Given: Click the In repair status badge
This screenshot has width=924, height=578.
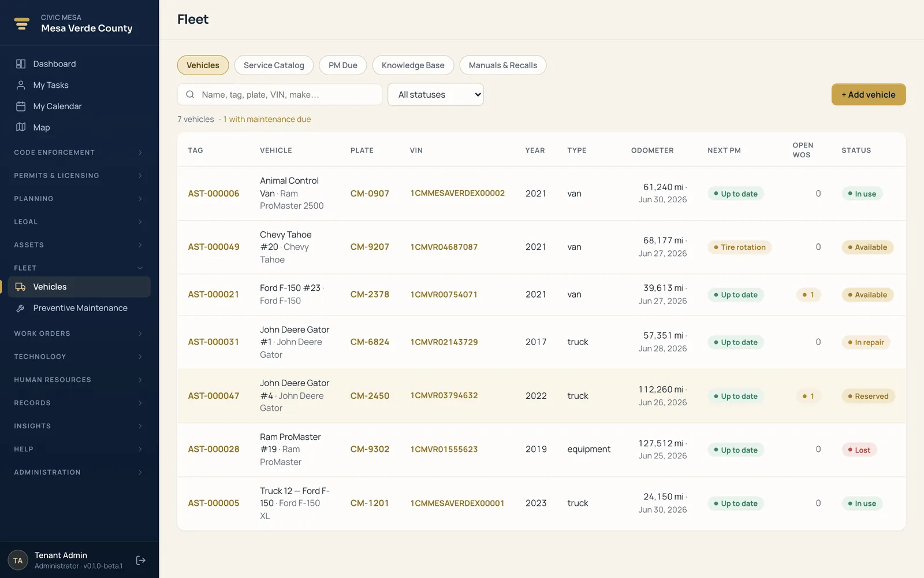Looking at the screenshot, I should (866, 342).
